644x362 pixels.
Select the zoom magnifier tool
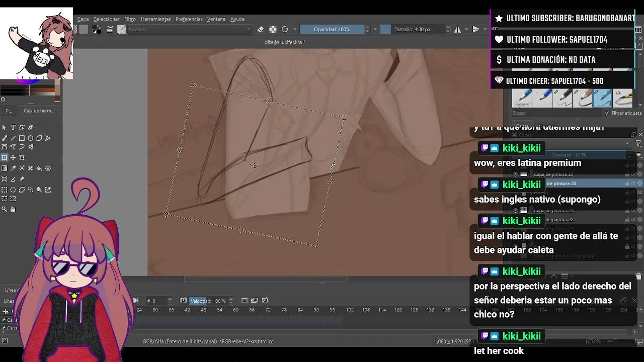coord(5,209)
